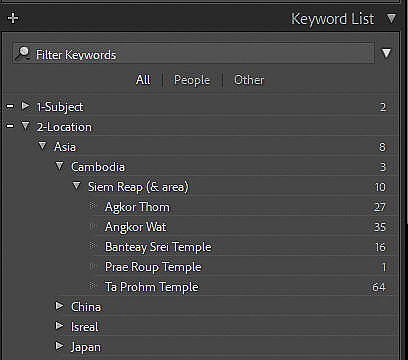Click into the Filter Keywords search field
Image resolution: width=408 pixels, height=360 pixels.
[x=193, y=54]
